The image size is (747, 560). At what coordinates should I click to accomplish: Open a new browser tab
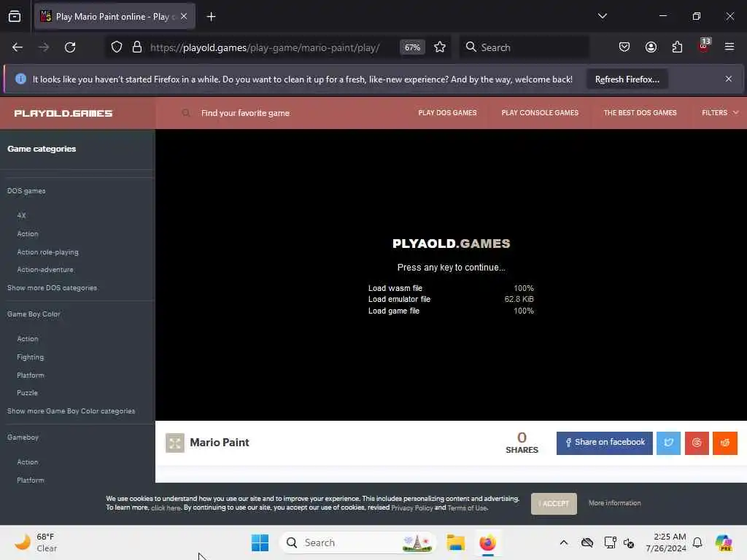(x=211, y=17)
